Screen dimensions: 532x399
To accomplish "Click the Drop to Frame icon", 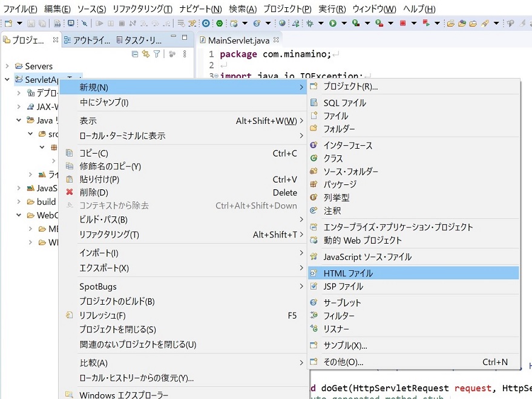I will click(x=181, y=23).
